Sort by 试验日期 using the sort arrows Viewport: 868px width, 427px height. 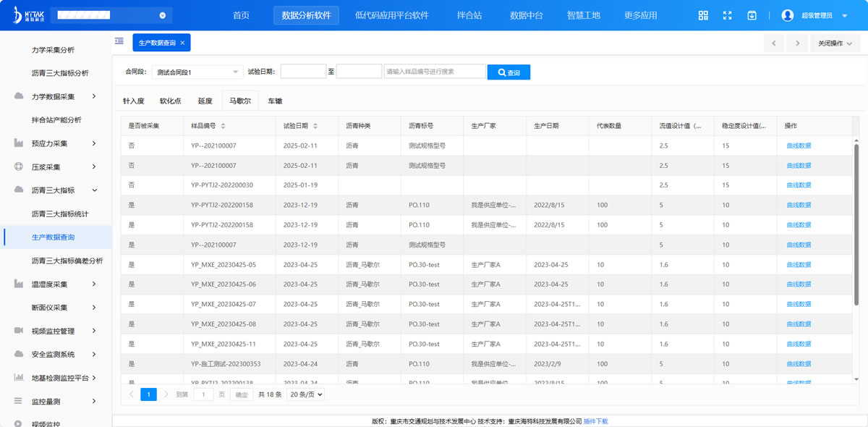click(315, 126)
